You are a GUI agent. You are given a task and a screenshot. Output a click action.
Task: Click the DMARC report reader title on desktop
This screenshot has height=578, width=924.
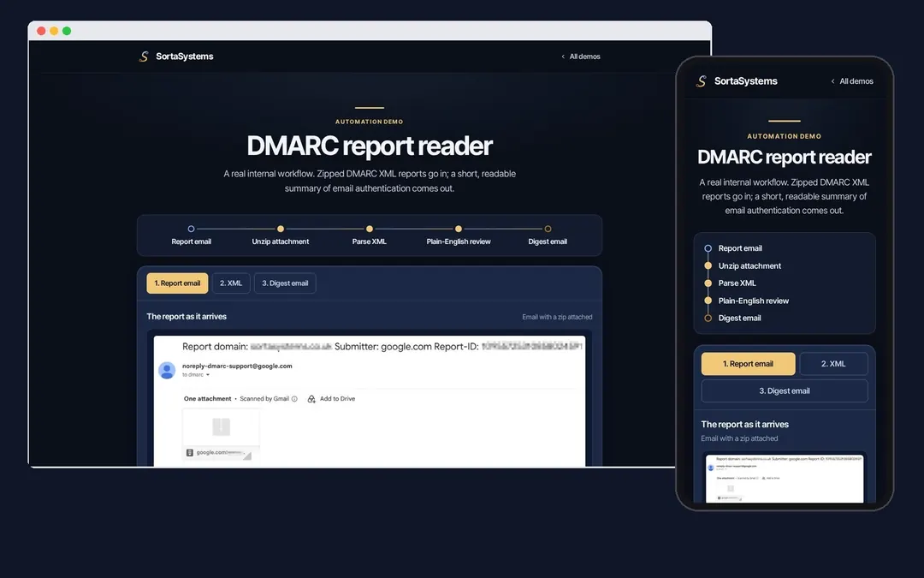click(370, 146)
